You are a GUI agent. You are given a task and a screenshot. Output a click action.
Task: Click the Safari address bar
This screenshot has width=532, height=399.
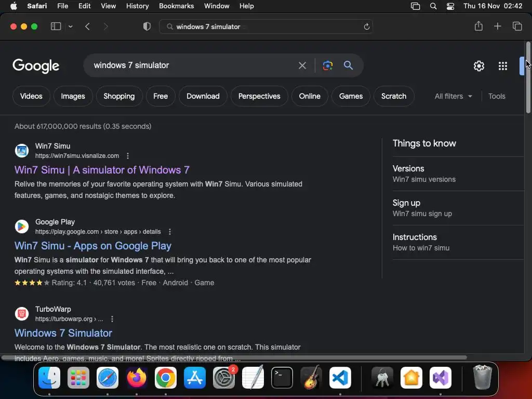tap(265, 27)
